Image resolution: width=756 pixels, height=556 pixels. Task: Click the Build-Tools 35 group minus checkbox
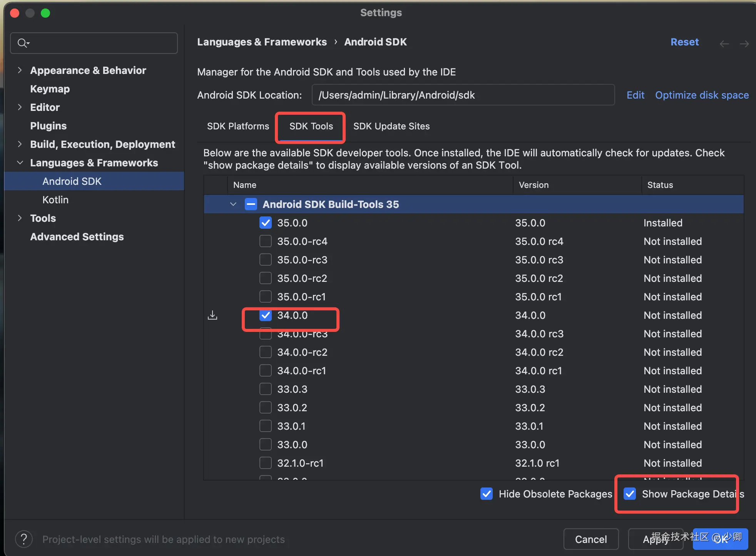click(x=251, y=204)
